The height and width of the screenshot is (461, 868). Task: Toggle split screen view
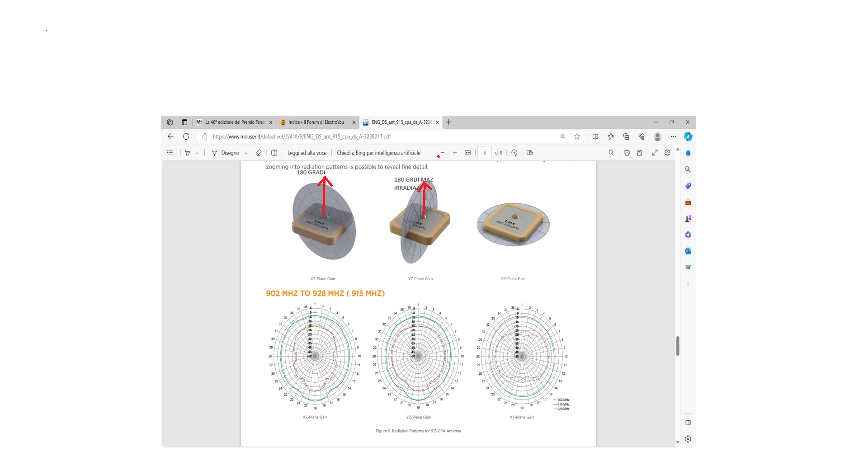pyautogui.click(x=595, y=136)
